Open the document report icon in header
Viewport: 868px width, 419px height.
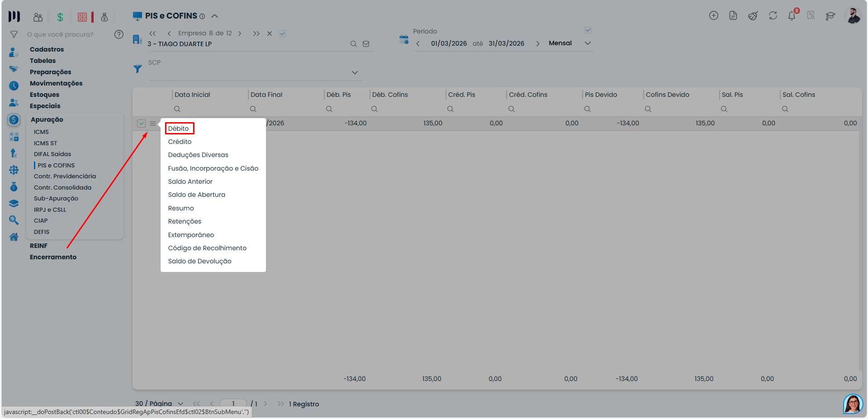733,15
